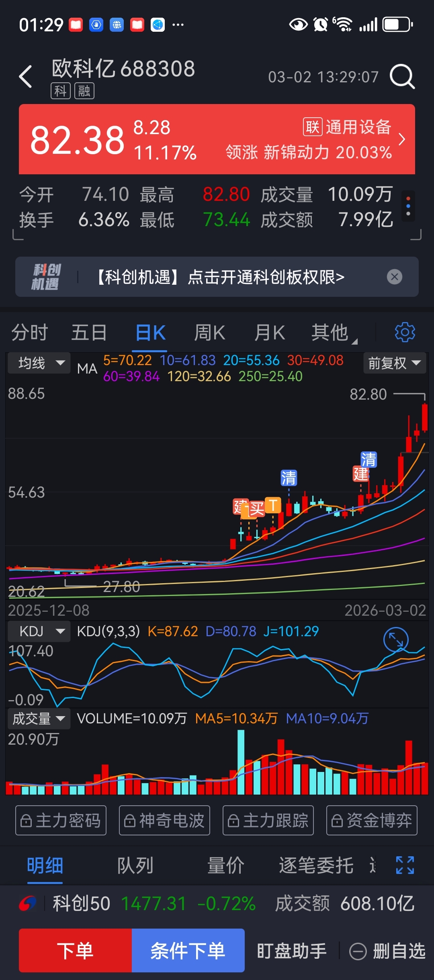Open the three-dot quote details menu
The image size is (434, 980).
pyautogui.click(x=408, y=206)
